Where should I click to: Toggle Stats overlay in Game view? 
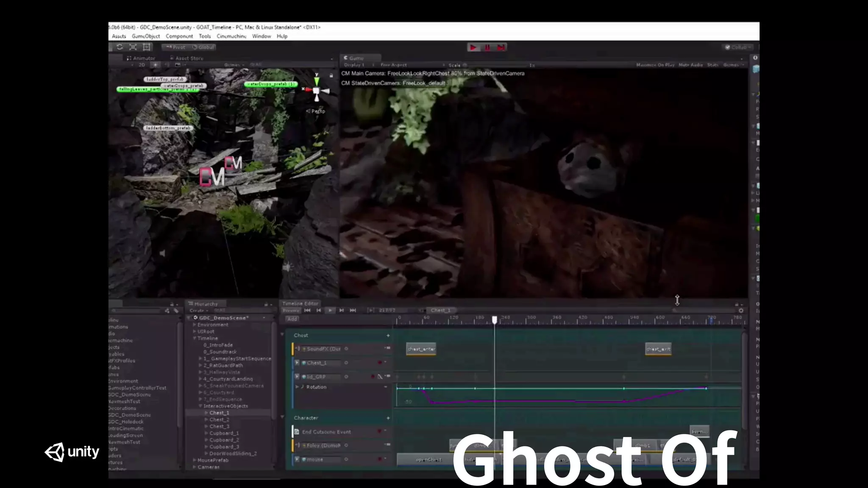tap(712, 65)
